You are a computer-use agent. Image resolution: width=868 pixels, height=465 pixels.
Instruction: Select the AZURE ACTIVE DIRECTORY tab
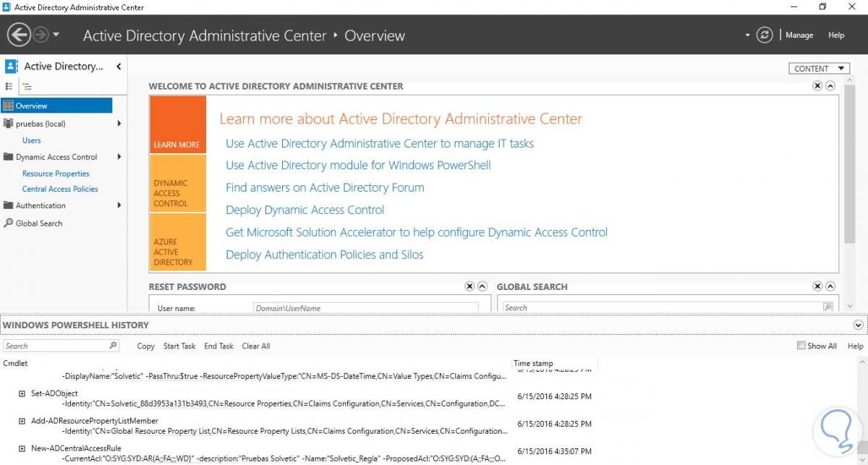click(177, 242)
